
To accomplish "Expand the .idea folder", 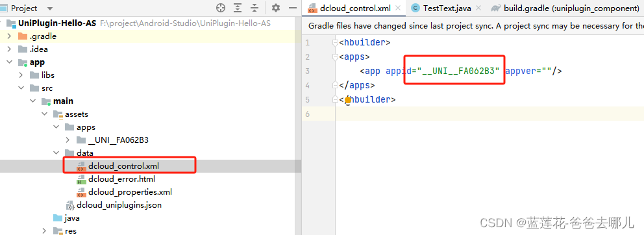I will click(9, 49).
